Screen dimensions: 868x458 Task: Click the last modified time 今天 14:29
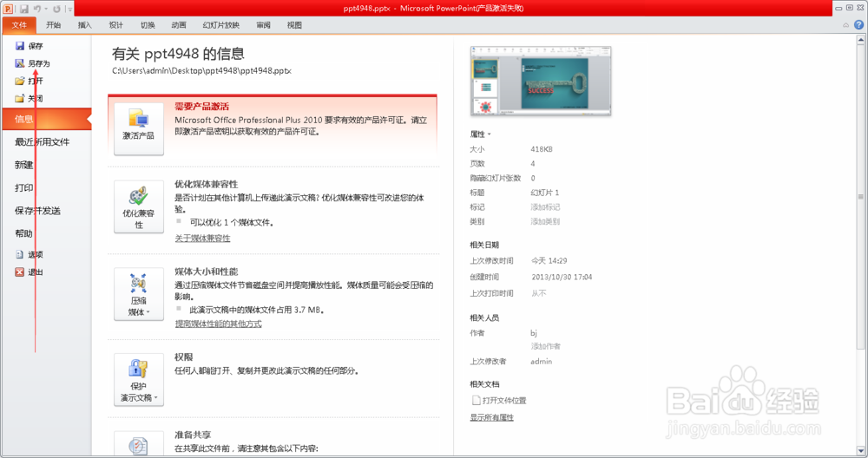pos(549,260)
